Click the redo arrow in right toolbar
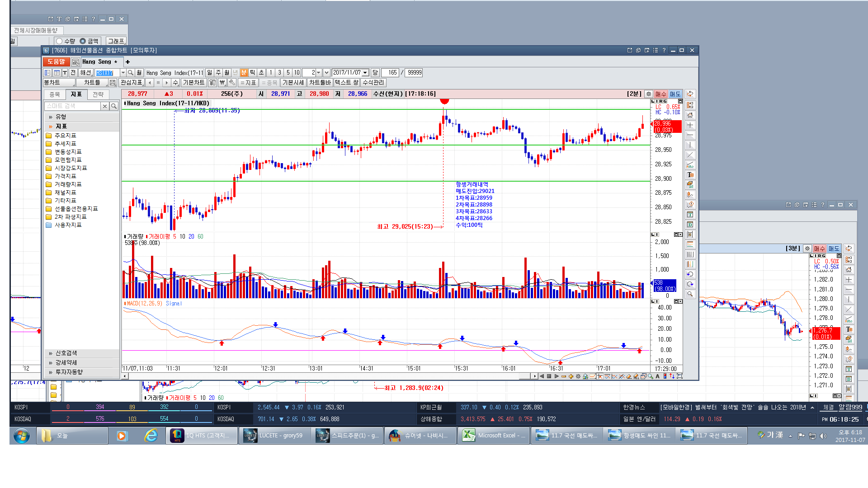This screenshot has height=488, width=868. (690, 284)
